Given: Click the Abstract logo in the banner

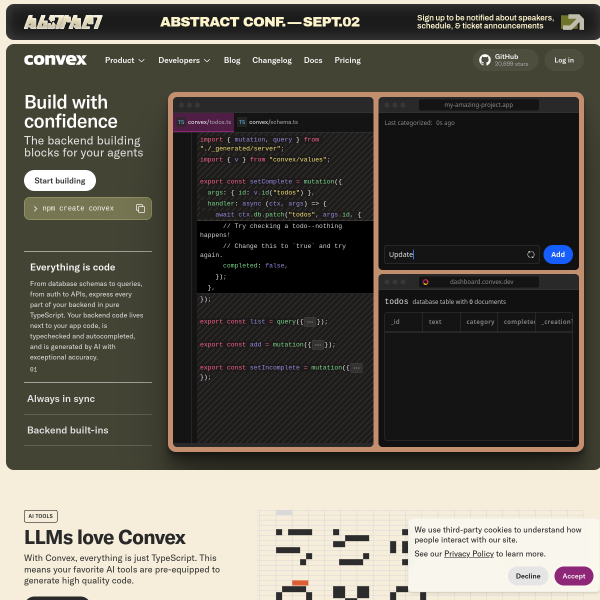Looking at the screenshot, I should 63,22.
